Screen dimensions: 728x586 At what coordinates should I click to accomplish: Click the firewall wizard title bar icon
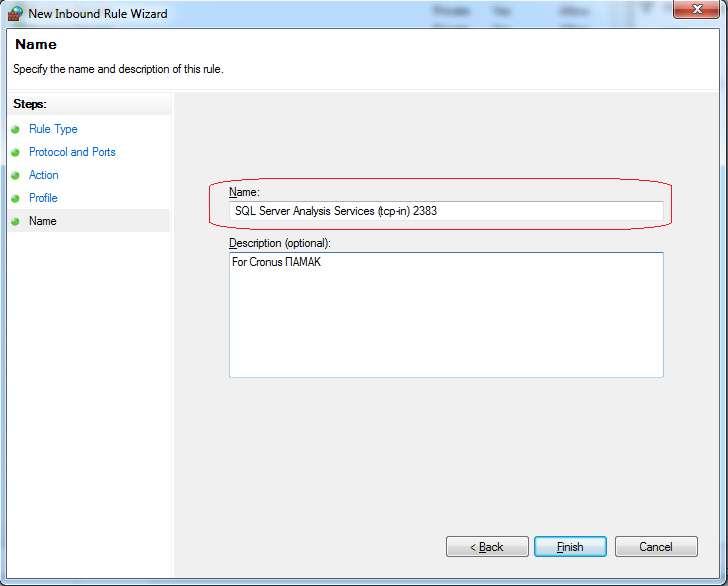pos(15,13)
